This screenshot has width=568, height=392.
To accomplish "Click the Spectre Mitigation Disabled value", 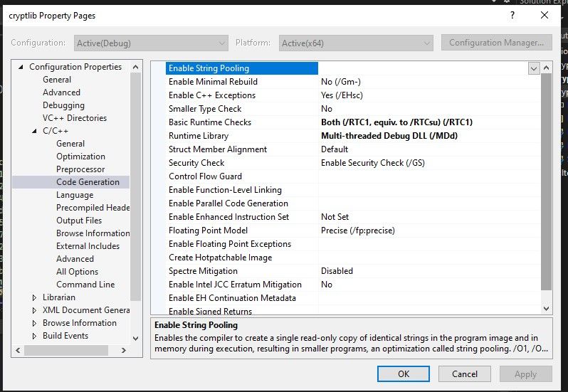I will pyautogui.click(x=337, y=271).
